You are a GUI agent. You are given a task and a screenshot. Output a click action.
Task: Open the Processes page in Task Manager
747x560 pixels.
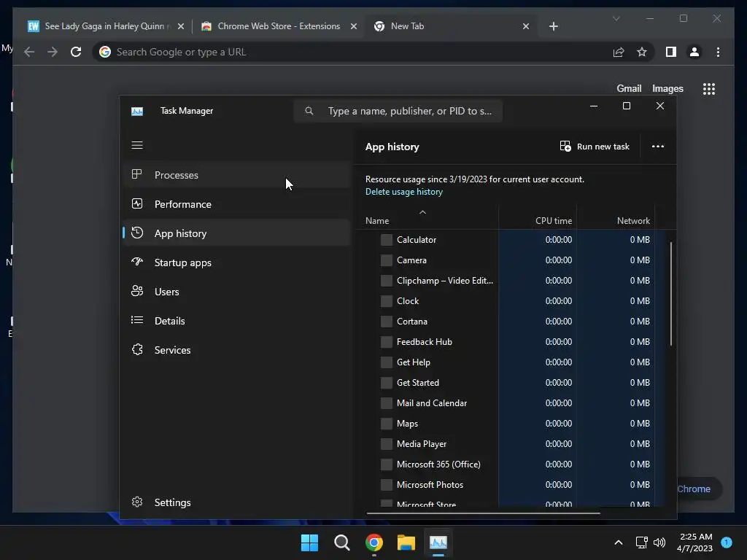click(x=237, y=175)
